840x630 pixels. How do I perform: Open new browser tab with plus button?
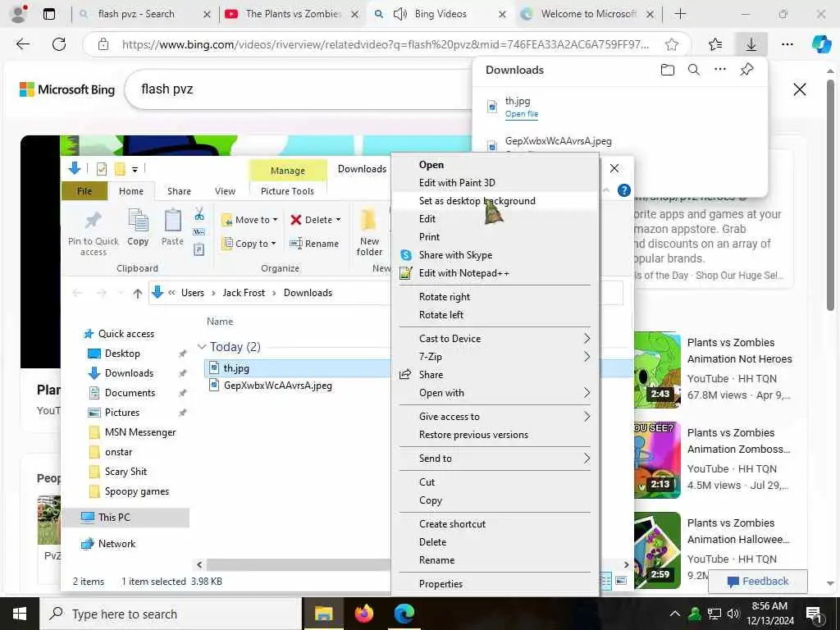pyautogui.click(x=680, y=14)
